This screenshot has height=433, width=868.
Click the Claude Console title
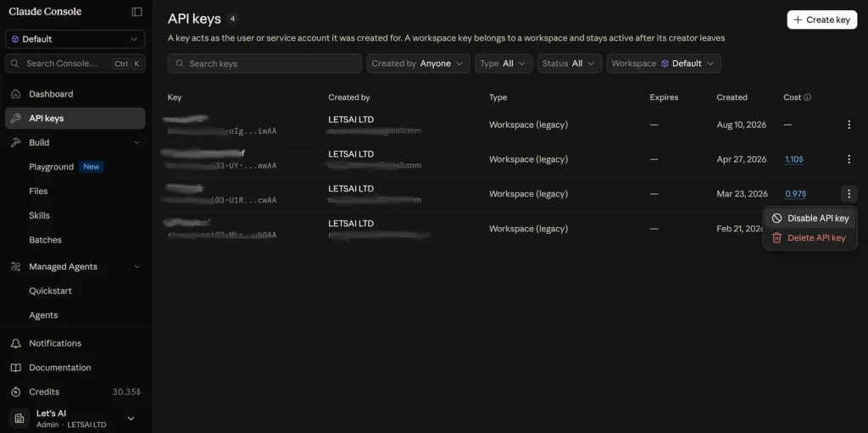point(45,12)
